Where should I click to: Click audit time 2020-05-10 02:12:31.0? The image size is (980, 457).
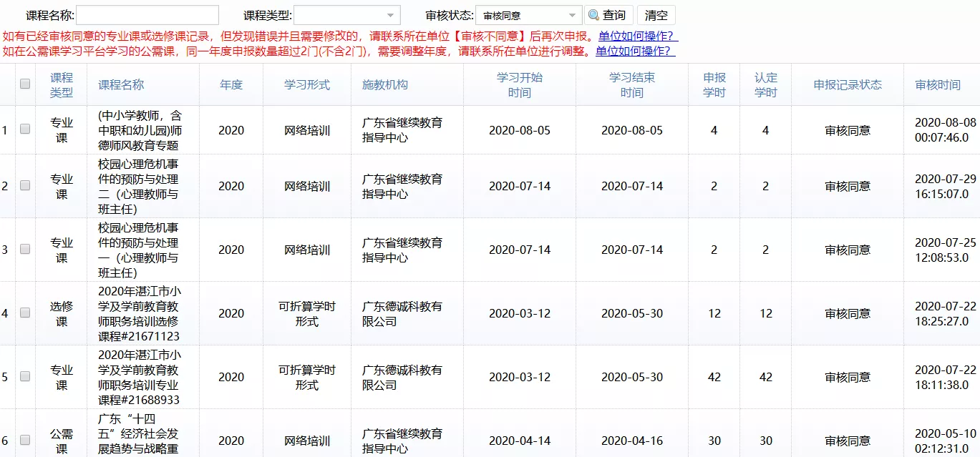pyautogui.click(x=946, y=441)
